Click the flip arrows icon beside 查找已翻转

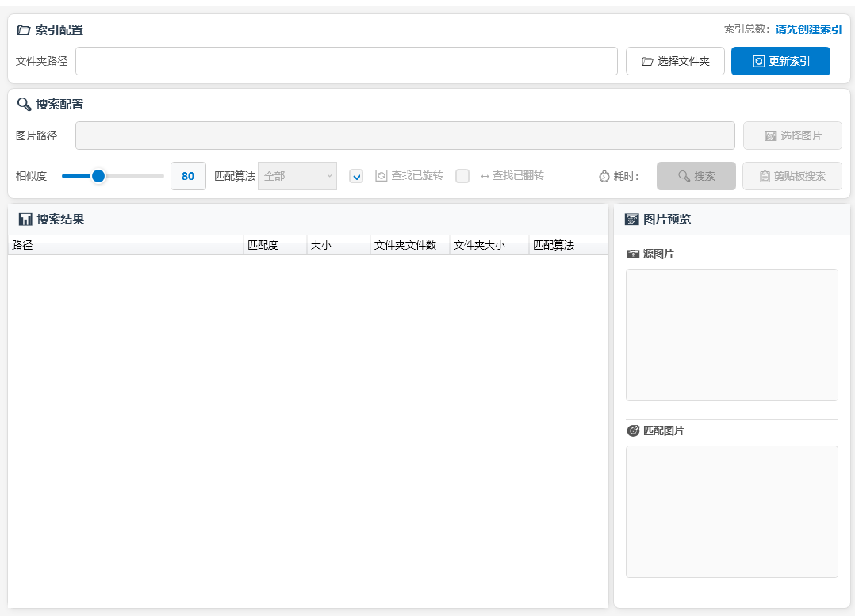coord(485,176)
